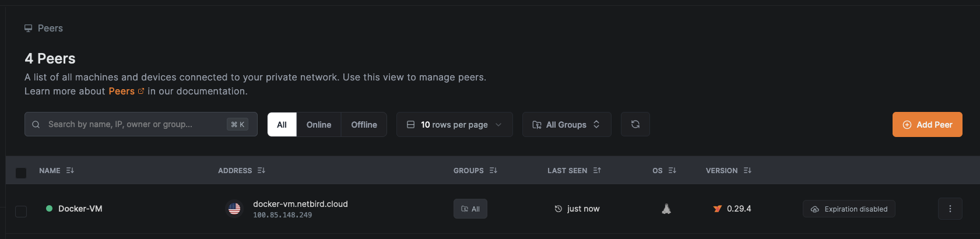
Task: Open the three-dot menu for Docker-VM
Action: [950, 209]
